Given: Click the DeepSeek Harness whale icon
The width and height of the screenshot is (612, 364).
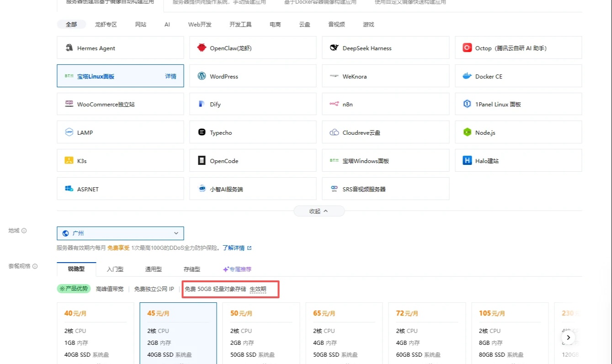Looking at the screenshot, I should (x=334, y=48).
